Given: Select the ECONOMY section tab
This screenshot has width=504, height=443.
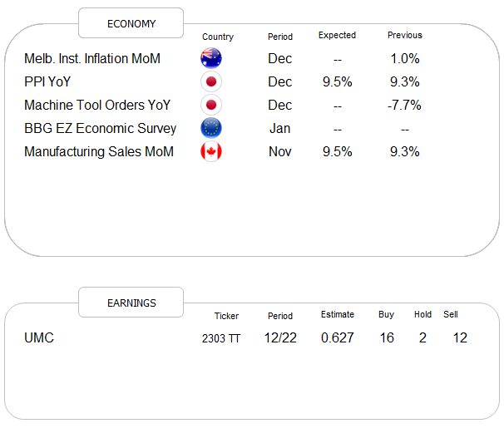Looking at the screenshot, I should coord(131,23).
